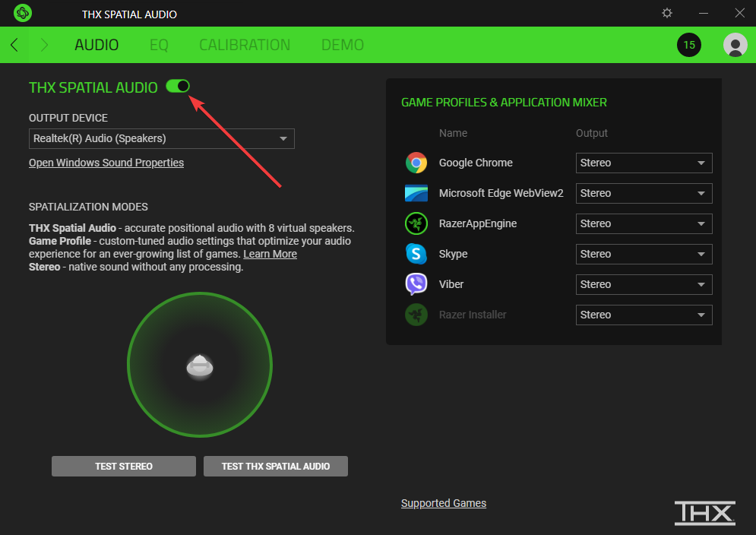The image size is (756, 535).
Task: Click the Google Chrome app icon
Action: [x=416, y=163]
